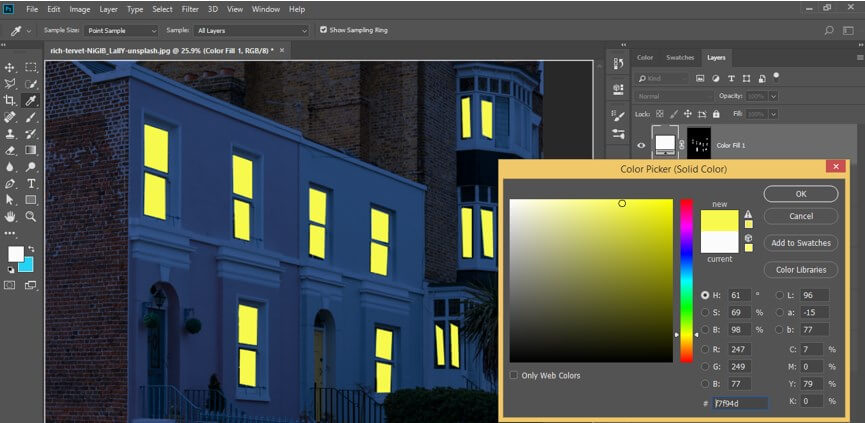Select the Crop tool
The width and height of the screenshot is (865, 423).
(x=9, y=100)
